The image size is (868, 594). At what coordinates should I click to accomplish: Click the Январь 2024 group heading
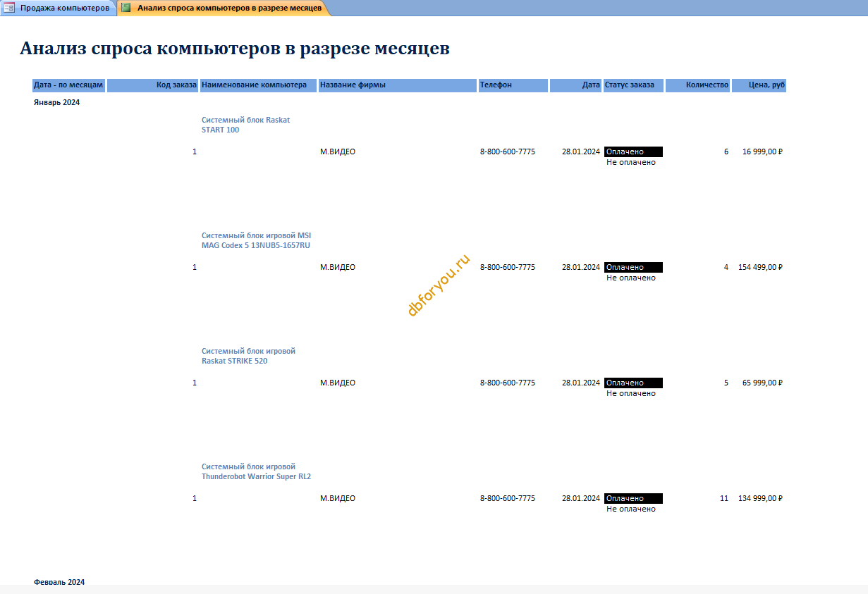57,102
